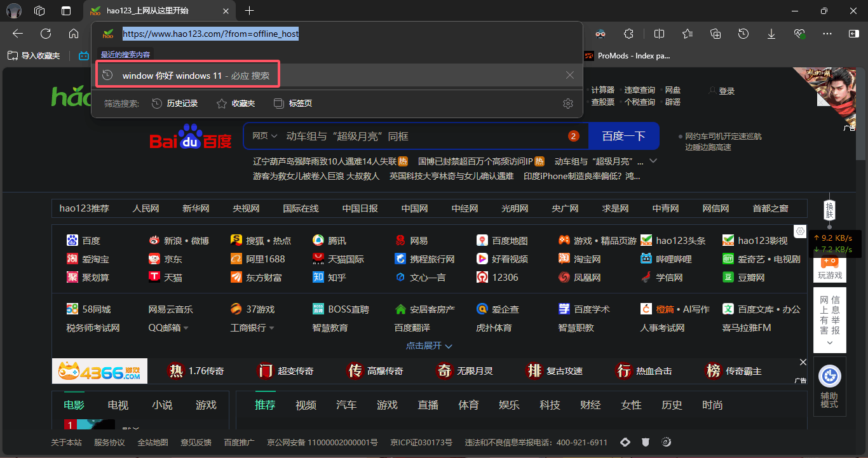Open the Favorites star list icon
This screenshot has width=868, height=458.
coord(688,34)
